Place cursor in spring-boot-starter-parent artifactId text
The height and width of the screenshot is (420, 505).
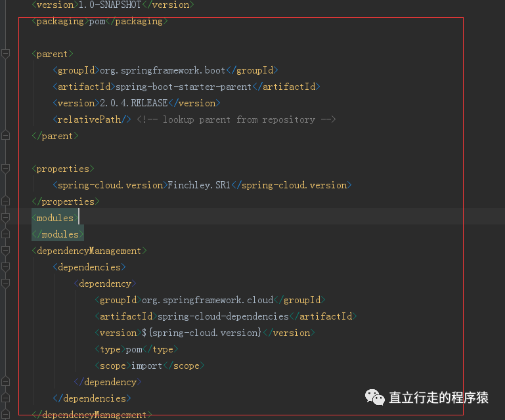coord(183,87)
